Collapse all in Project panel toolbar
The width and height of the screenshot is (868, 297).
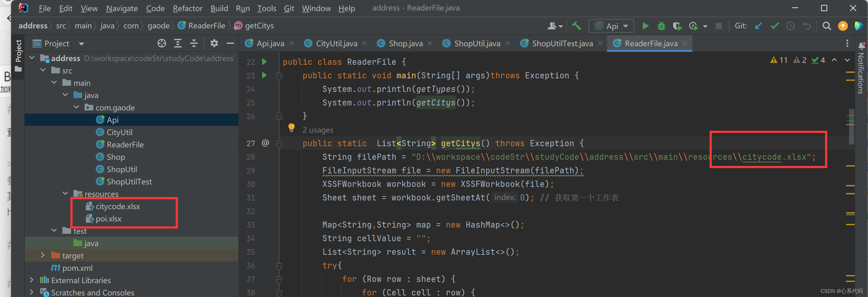click(194, 43)
